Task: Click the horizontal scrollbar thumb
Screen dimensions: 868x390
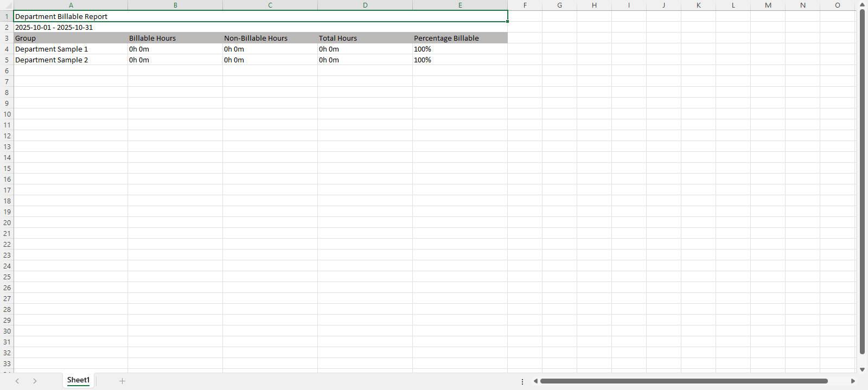Action: point(684,381)
